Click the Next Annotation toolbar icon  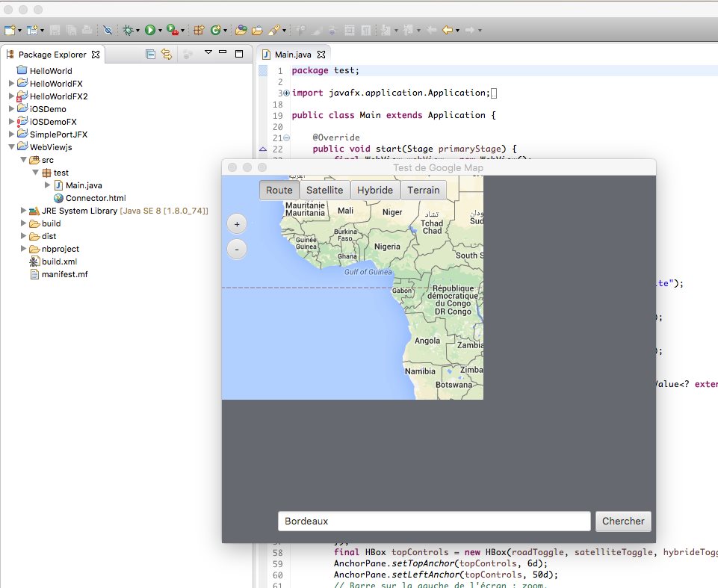point(386,30)
